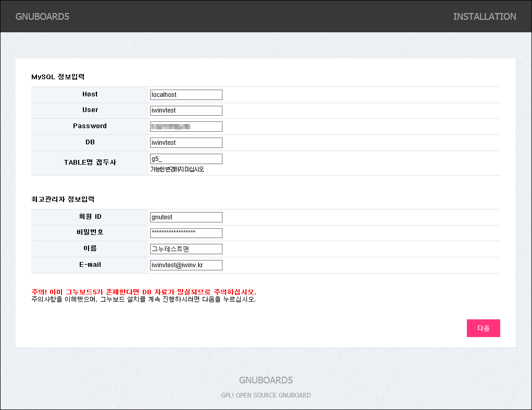Click the 회원 ID row label

pos(90,216)
